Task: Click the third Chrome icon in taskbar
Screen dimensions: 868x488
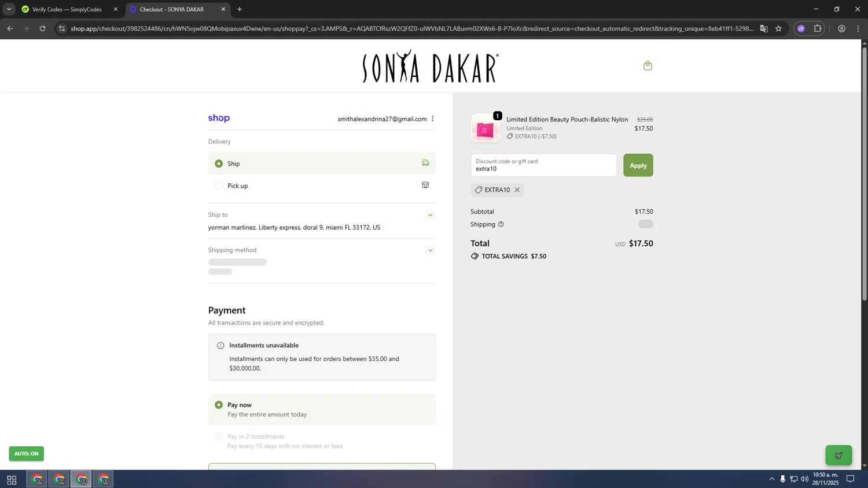Action: (x=82, y=479)
